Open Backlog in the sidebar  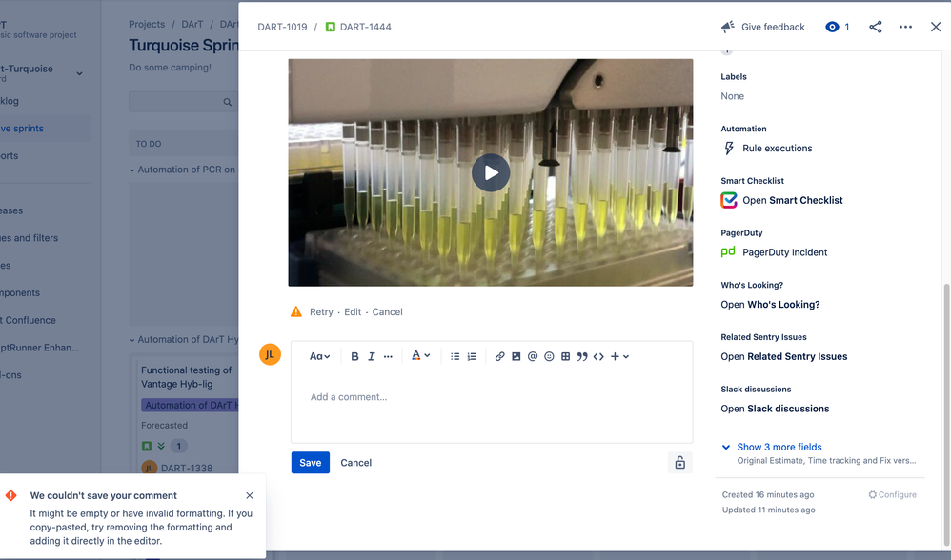10,101
